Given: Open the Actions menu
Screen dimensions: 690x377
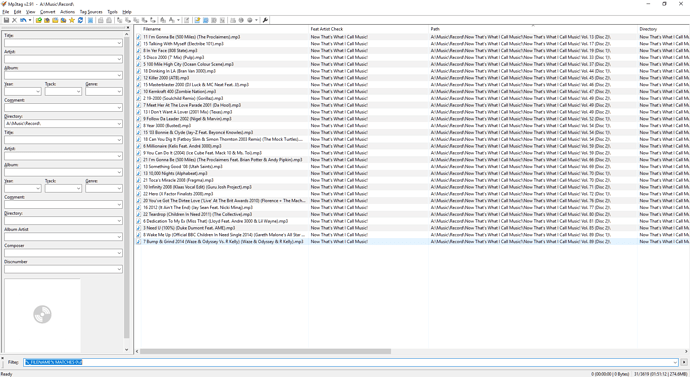Looking at the screenshot, I should click(x=67, y=12).
